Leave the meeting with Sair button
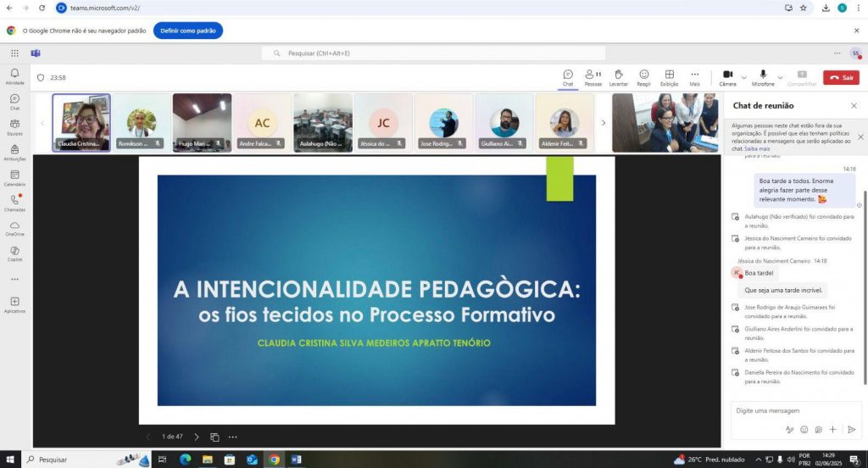The width and height of the screenshot is (868, 468). coord(841,77)
